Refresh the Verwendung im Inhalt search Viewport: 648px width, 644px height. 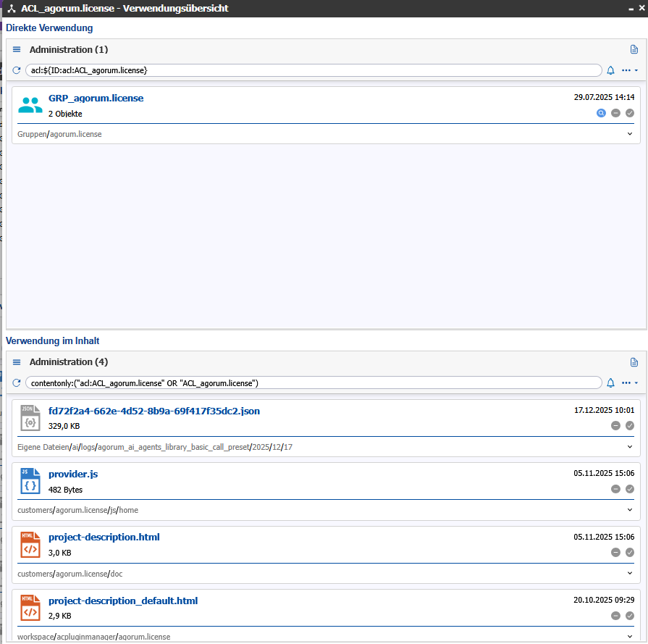tap(17, 382)
